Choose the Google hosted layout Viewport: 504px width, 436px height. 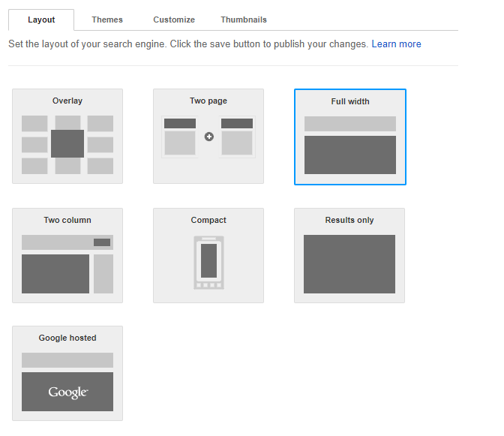pos(67,373)
